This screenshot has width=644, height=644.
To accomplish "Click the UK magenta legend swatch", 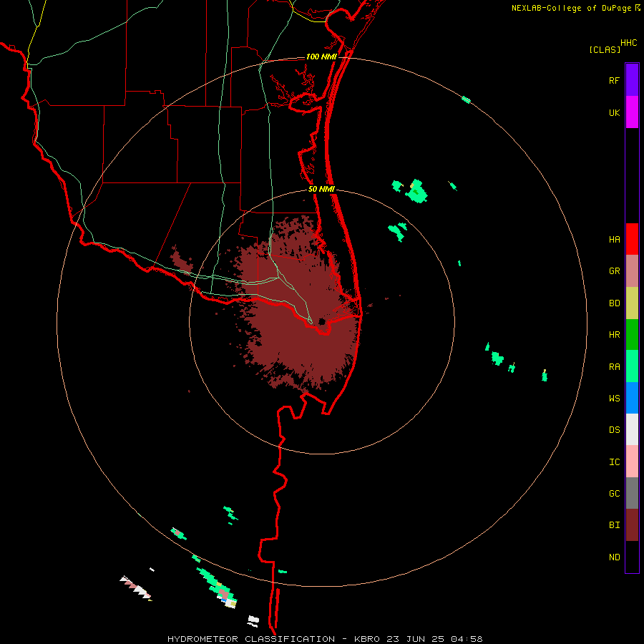I will pos(632,112).
